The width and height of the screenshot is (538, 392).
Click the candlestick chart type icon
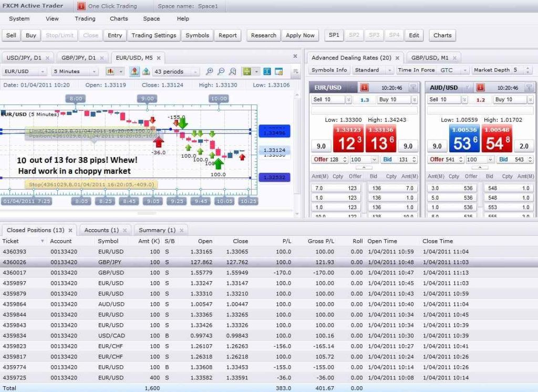(111, 71)
